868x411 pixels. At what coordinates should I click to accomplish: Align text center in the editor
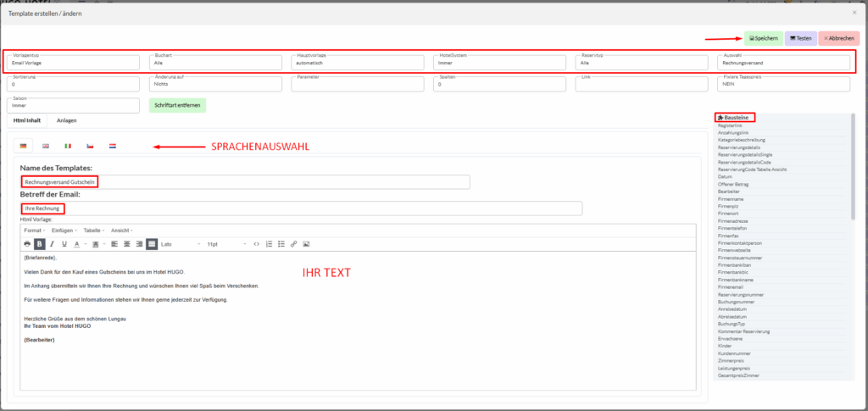pos(125,244)
